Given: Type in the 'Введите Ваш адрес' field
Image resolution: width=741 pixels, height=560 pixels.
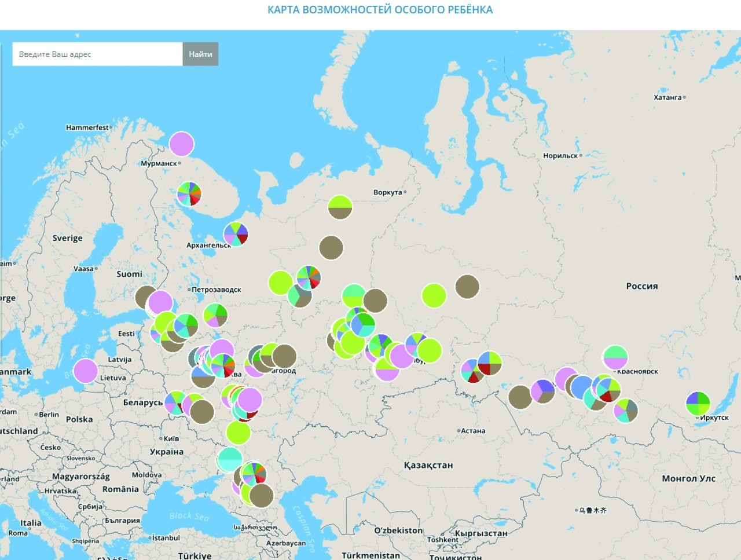Looking at the screenshot, I should pyautogui.click(x=97, y=54).
